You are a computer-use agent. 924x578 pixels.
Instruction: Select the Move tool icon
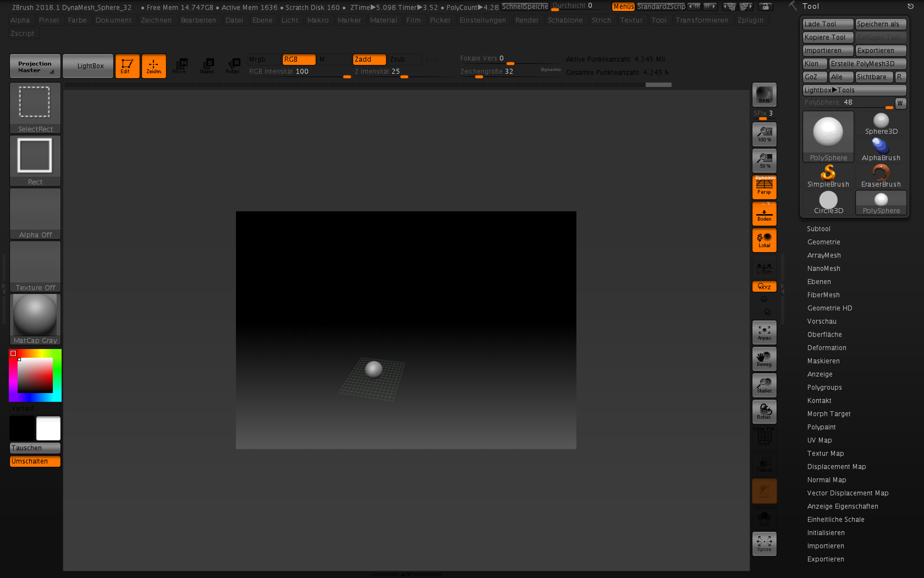pyautogui.click(x=180, y=66)
